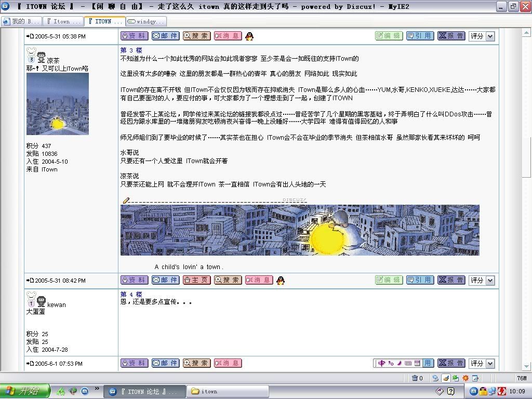The height and width of the screenshot is (399, 532).
Task: Click 凉茶's city night avatar image
Action: [58, 104]
